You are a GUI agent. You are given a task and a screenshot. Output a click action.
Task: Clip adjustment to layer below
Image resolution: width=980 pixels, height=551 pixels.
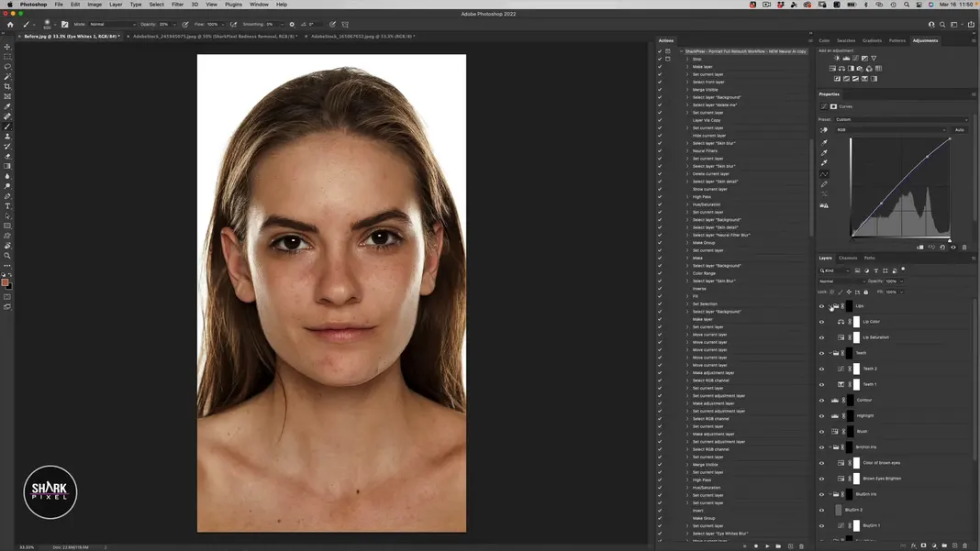[x=920, y=248]
